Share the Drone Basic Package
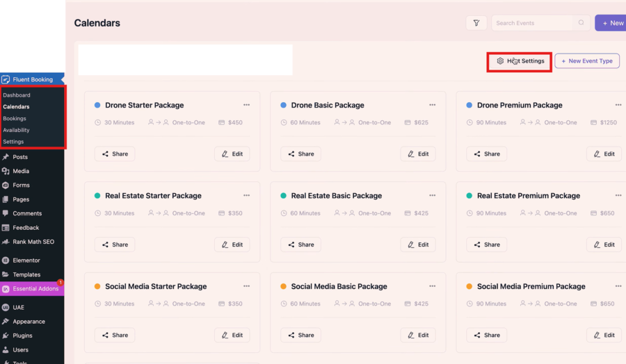The height and width of the screenshot is (364, 626). point(300,154)
